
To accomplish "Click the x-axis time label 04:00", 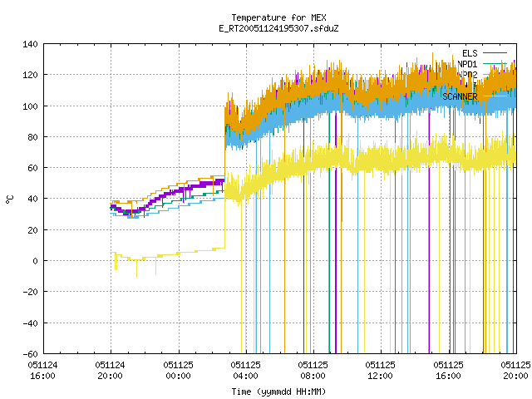I will pos(245,376).
